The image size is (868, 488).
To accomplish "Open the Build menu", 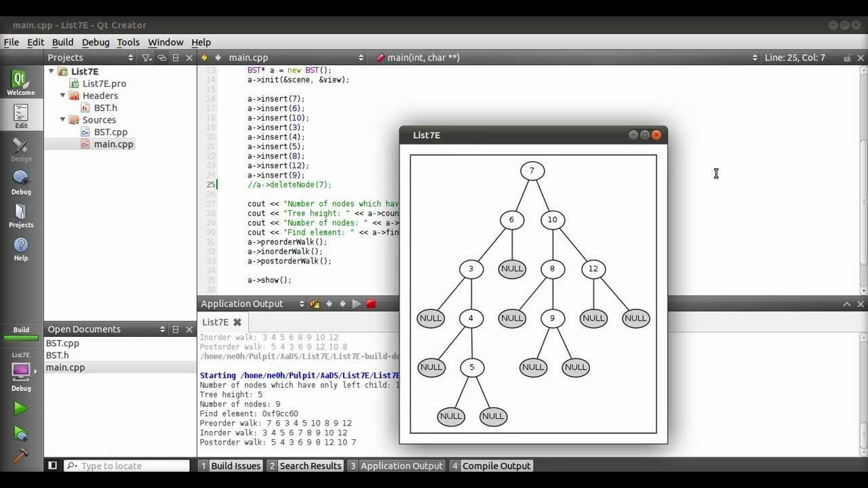I will coord(62,42).
